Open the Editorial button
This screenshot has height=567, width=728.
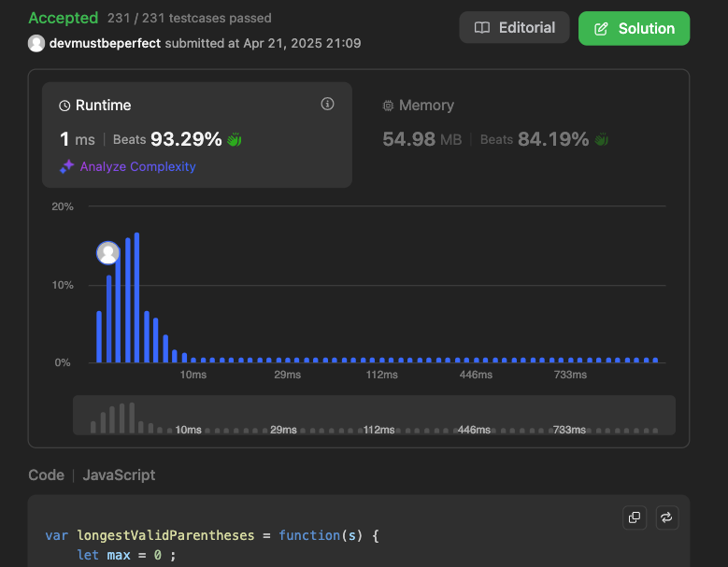pos(514,28)
